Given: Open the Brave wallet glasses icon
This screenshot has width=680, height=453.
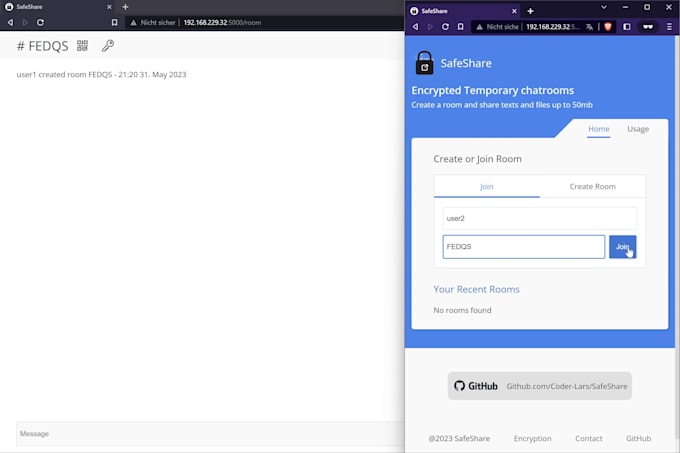Looking at the screenshot, I should click(648, 27).
